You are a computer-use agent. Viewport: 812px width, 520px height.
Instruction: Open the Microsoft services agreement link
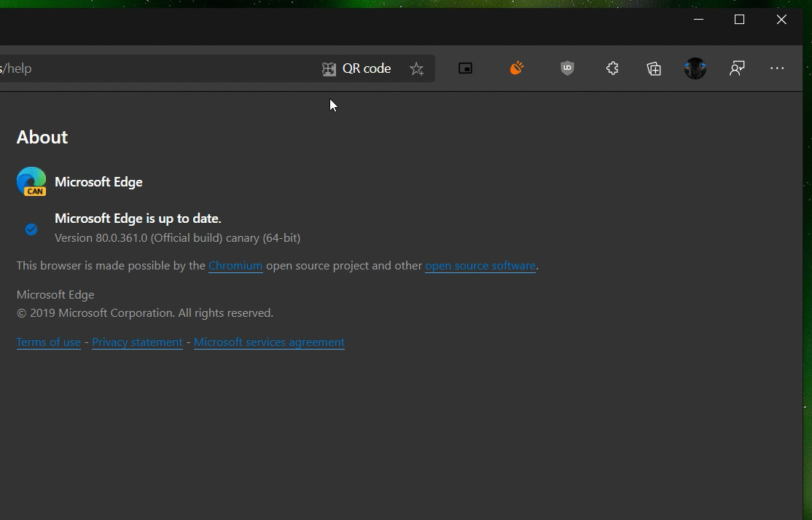click(x=269, y=342)
